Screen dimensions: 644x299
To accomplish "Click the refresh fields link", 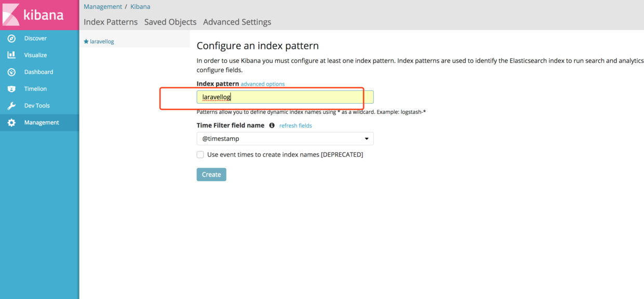I will pyautogui.click(x=296, y=126).
